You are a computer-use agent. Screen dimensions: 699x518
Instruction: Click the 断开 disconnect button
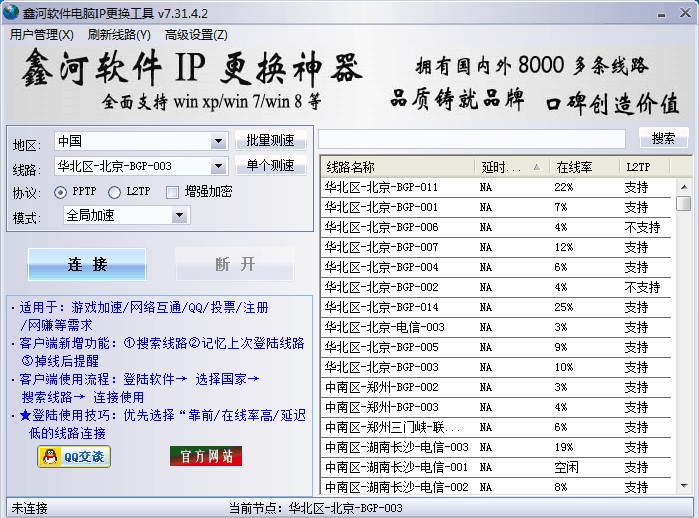click(235, 264)
